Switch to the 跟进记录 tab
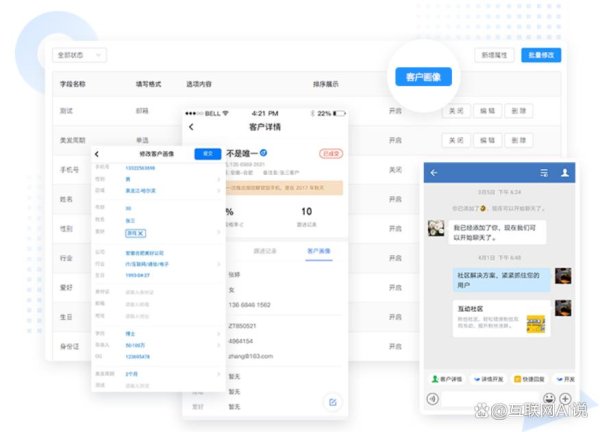 pos(265,251)
